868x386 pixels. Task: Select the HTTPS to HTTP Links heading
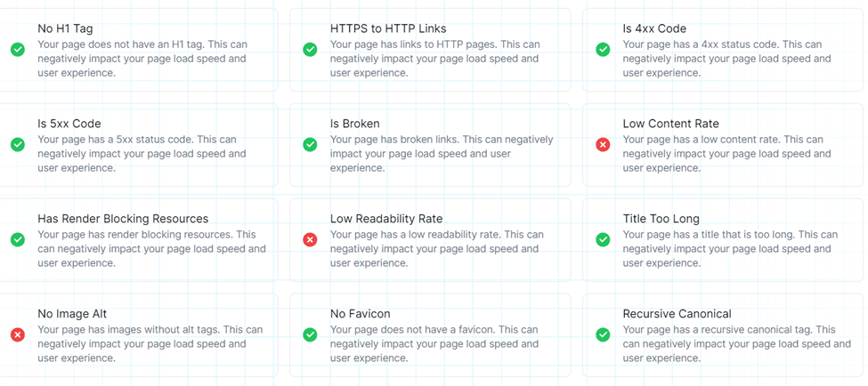[388, 28]
